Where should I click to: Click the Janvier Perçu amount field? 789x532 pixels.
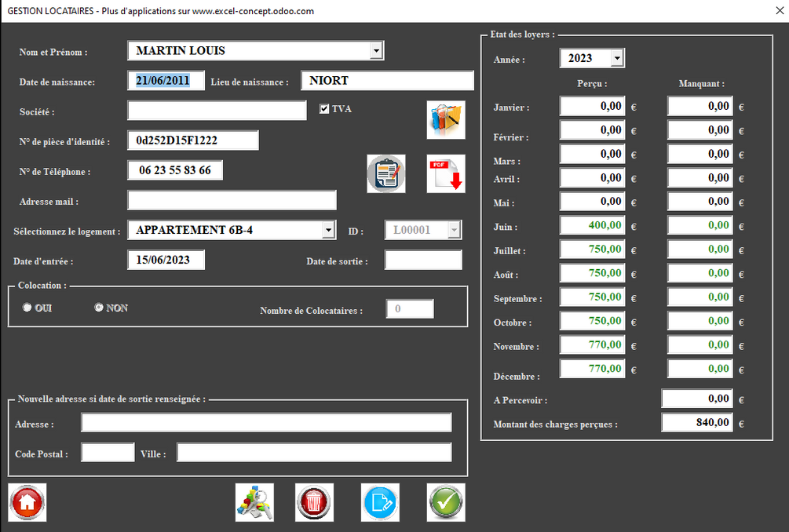tap(592, 106)
